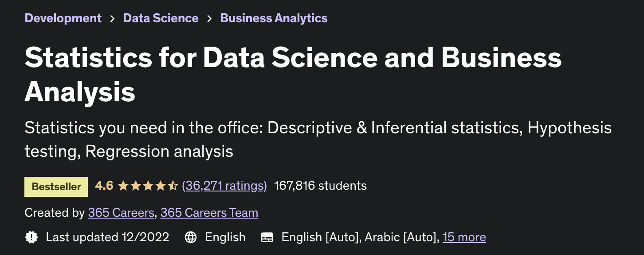This screenshot has height=255, width=644.
Task: Expand the 15 more subtitles link
Action: pos(464,237)
